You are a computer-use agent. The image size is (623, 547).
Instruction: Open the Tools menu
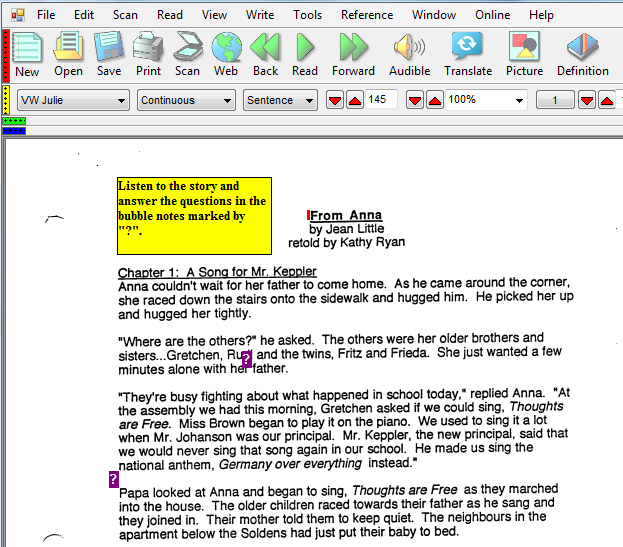pyautogui.click(x=308, y=15)
